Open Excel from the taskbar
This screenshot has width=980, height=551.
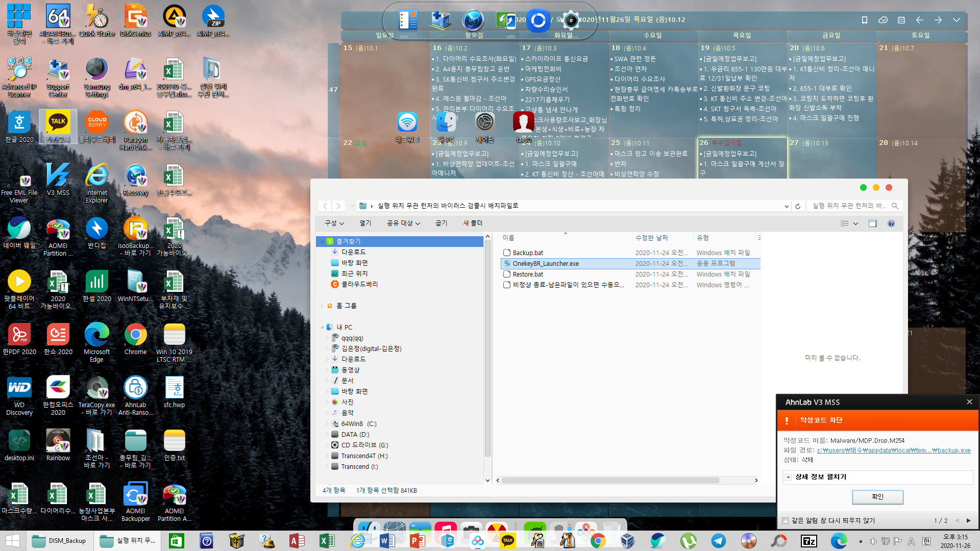327,541
